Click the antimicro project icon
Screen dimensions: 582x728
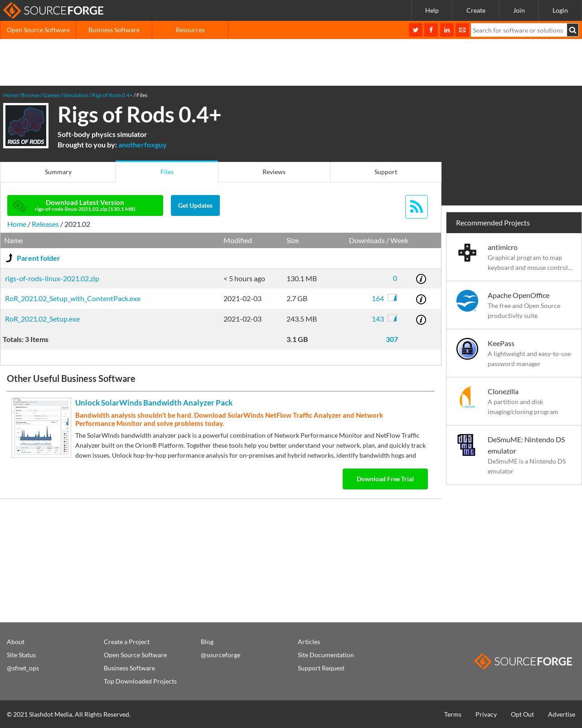point(467,253)
